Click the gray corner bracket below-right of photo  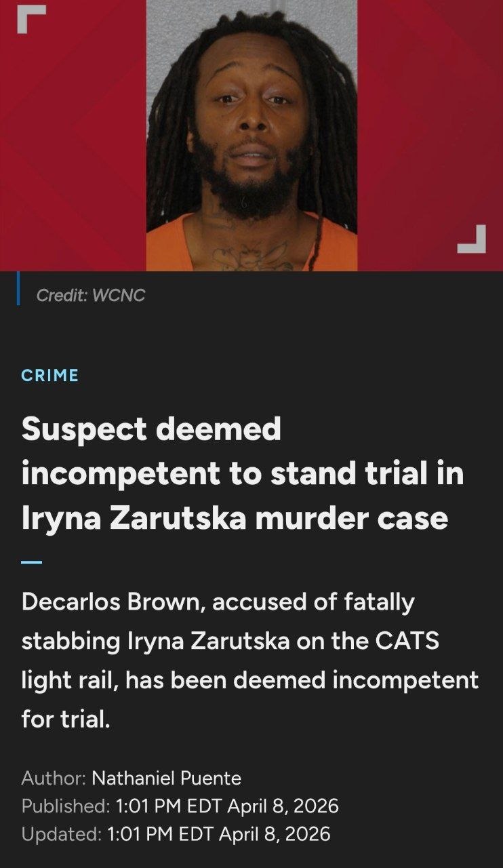point(472,239)
